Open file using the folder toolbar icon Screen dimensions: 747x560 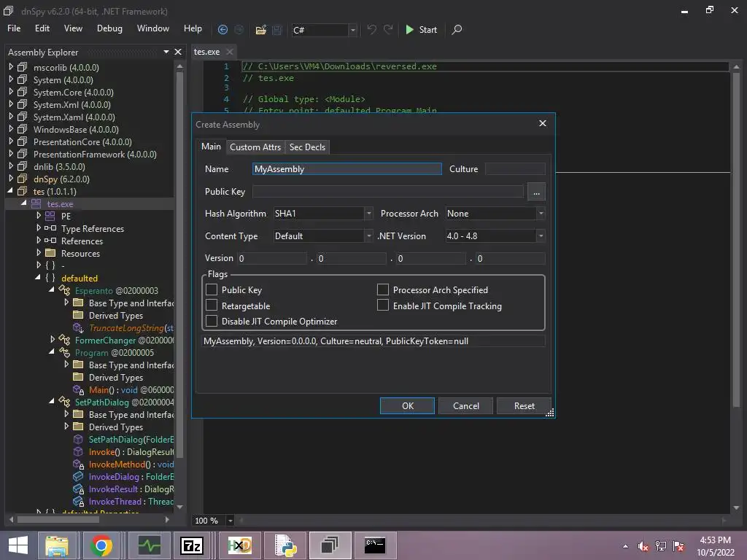tap(260, 30)
